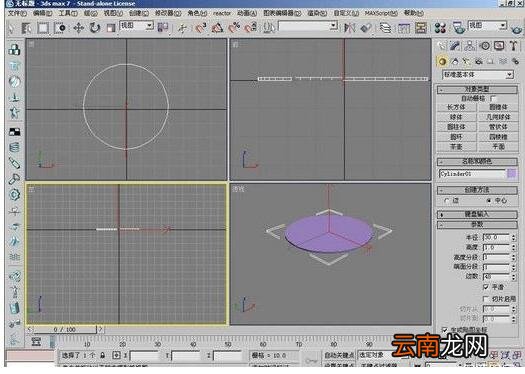Select the Move tool in the toolbar
This screenshot has height=374, width=525.
pos(78,28)
